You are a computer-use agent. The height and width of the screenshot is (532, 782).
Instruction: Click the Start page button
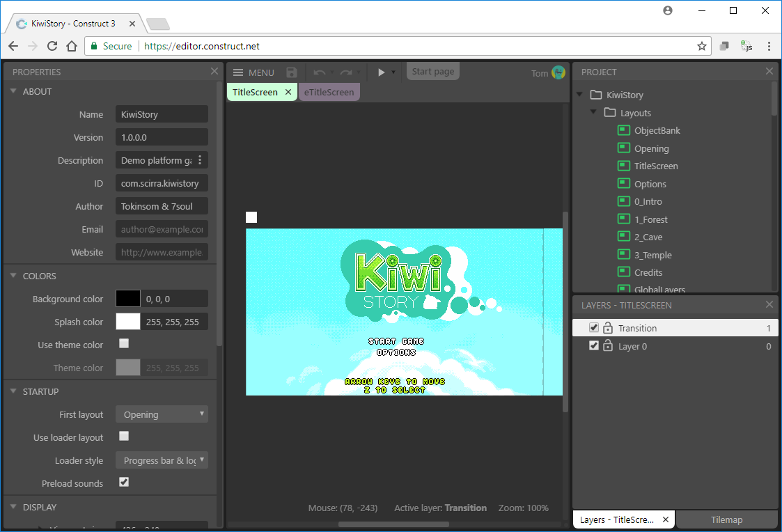tap(432, 72)
